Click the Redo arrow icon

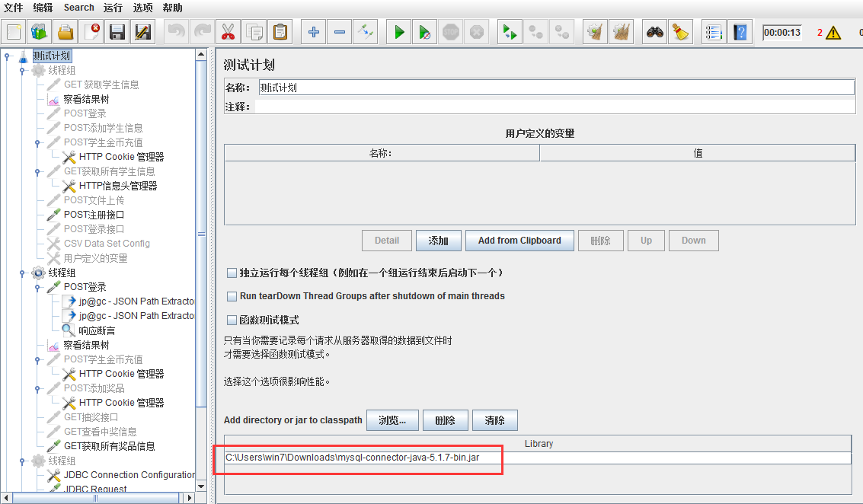202,32
